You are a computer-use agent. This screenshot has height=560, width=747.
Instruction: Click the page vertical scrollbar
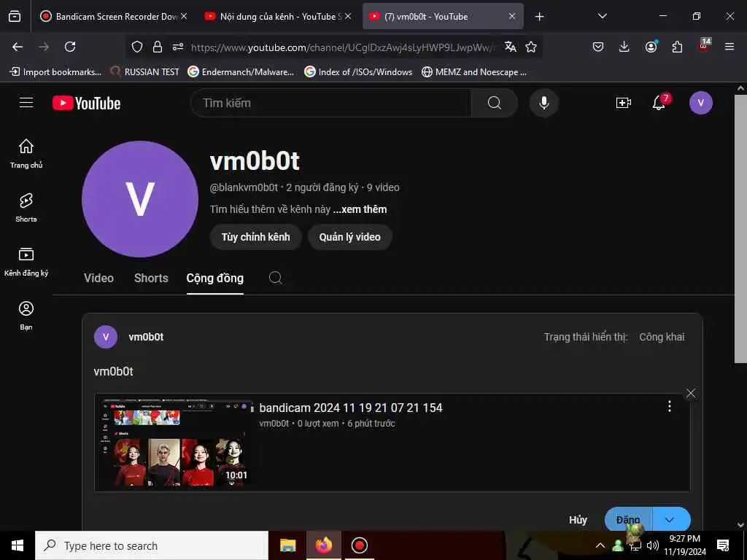[740, 228]
